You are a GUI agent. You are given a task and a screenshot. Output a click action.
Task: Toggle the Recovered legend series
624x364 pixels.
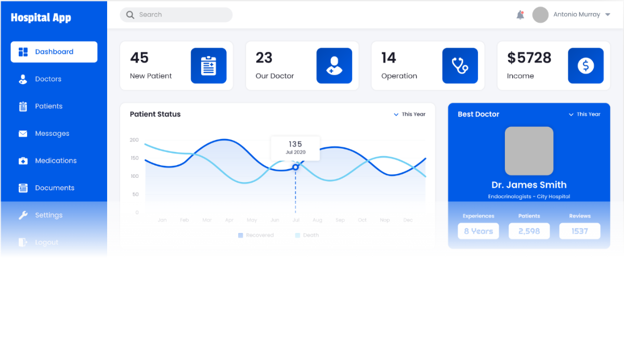pos(256,236)
